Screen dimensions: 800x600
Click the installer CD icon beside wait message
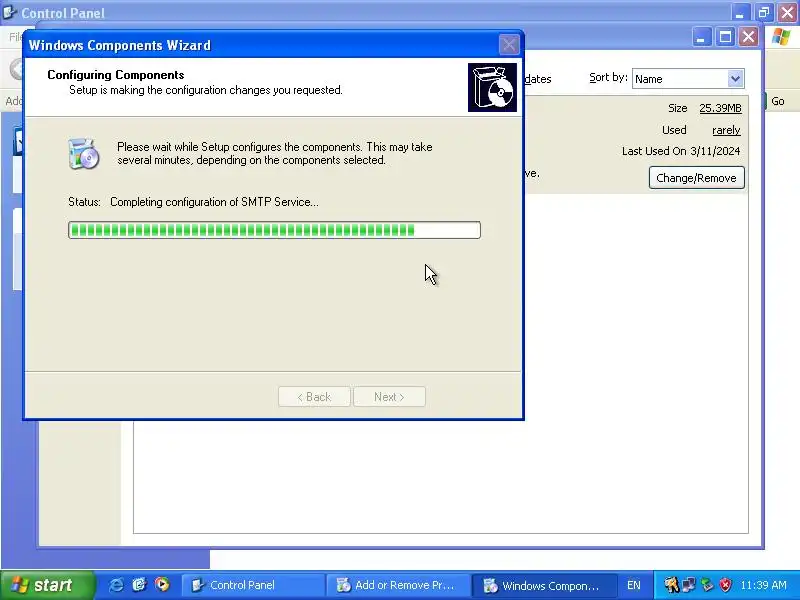84,154
